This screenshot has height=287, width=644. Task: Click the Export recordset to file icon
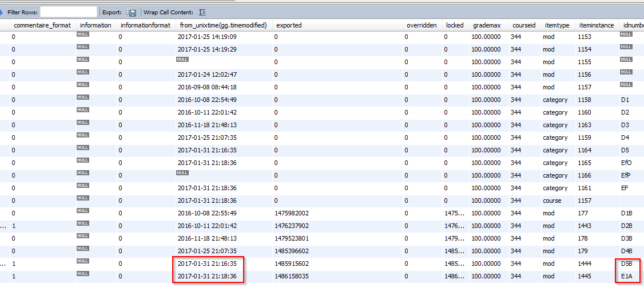[x=132, y=12]
